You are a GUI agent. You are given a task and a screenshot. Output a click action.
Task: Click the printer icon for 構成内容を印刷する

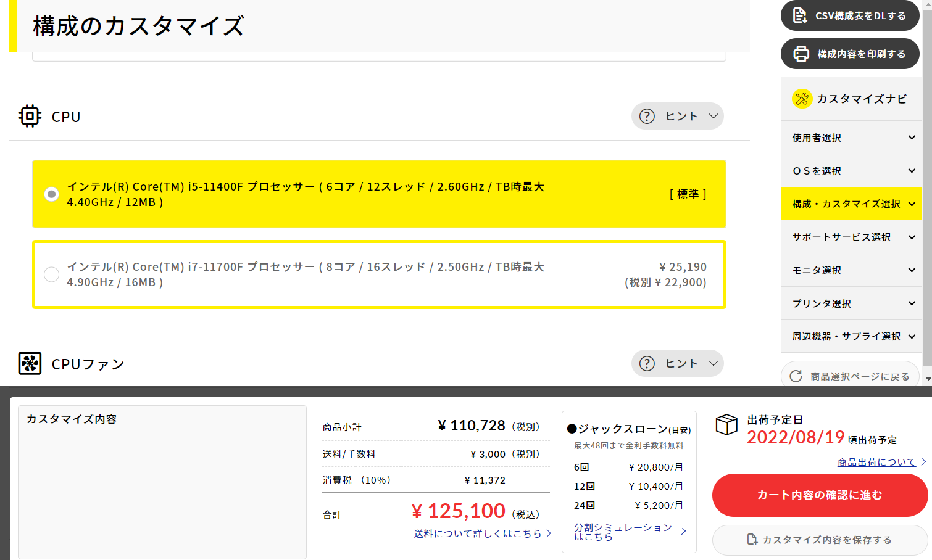pyautogui.click(x=801, y=54)
